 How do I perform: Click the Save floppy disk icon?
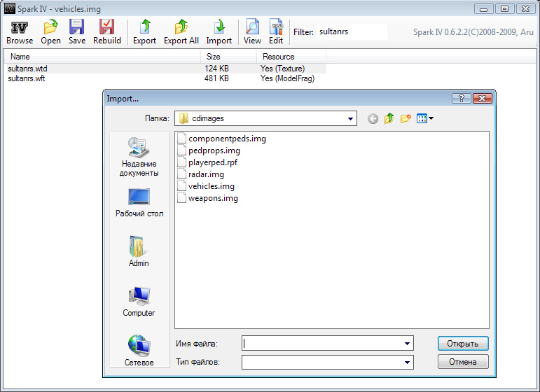point(77,28)
